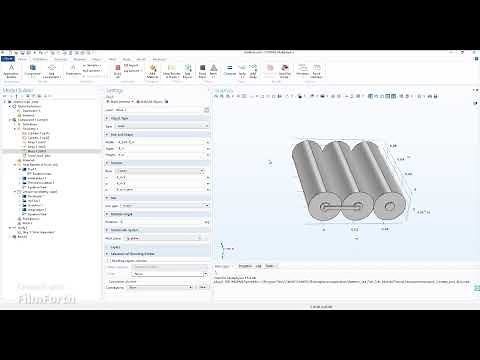Click the move up arrow in Model Builder toolbar
Screen dimensions: 480x360
click(16, 96)
